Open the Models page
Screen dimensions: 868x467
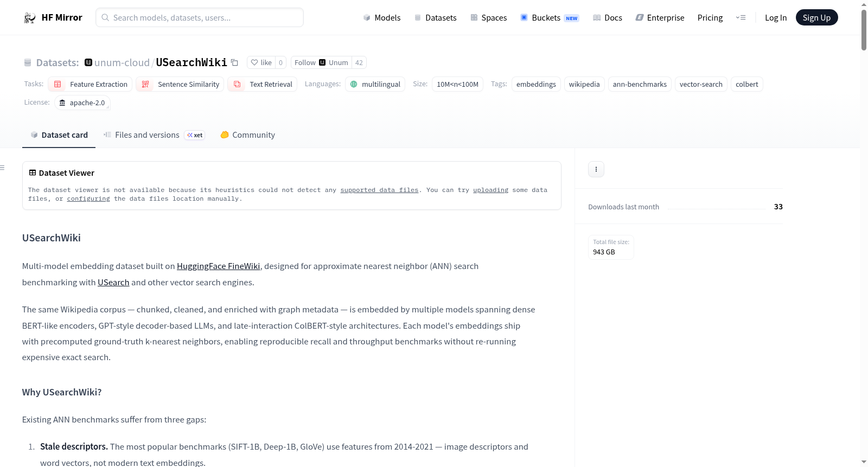click(x=382, y=18)
